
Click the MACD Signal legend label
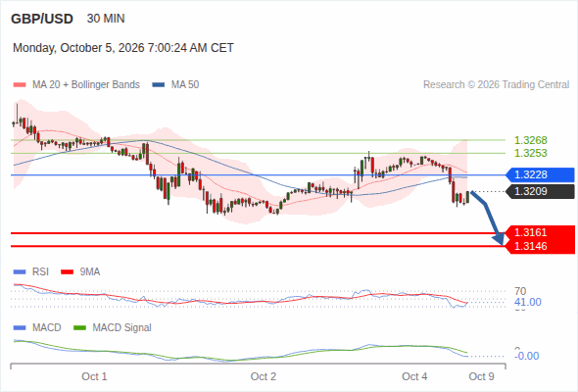(x=121, y=328)
